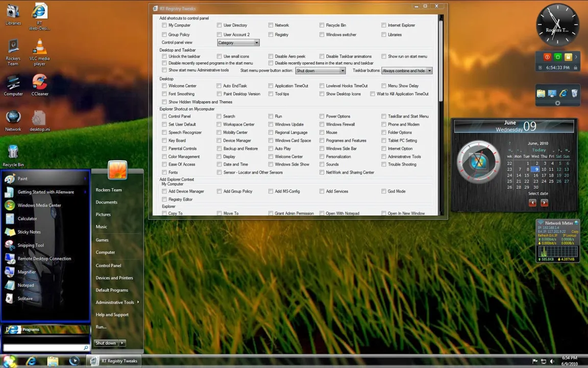Open Pictures from the start menu

(103, 215)
